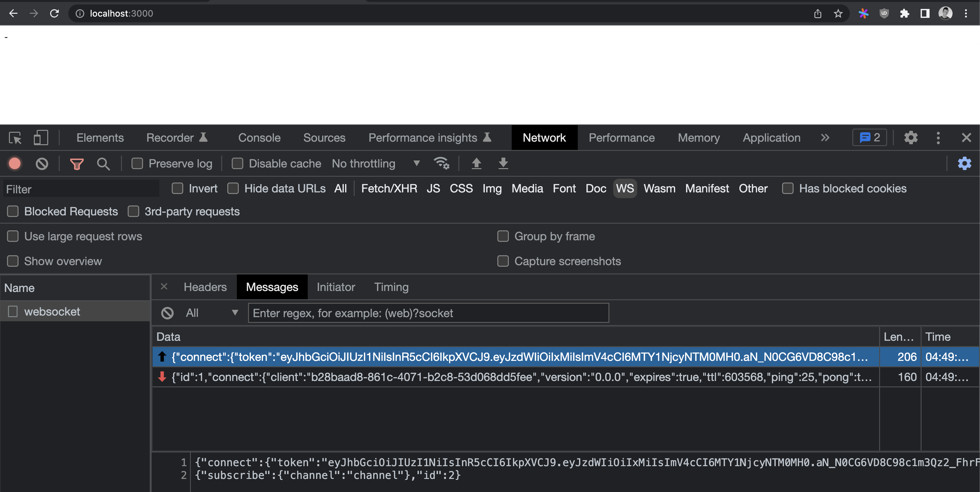Bookmark this tab with the star icon
This screenshot has width=980, height=492.
[838, 14]
